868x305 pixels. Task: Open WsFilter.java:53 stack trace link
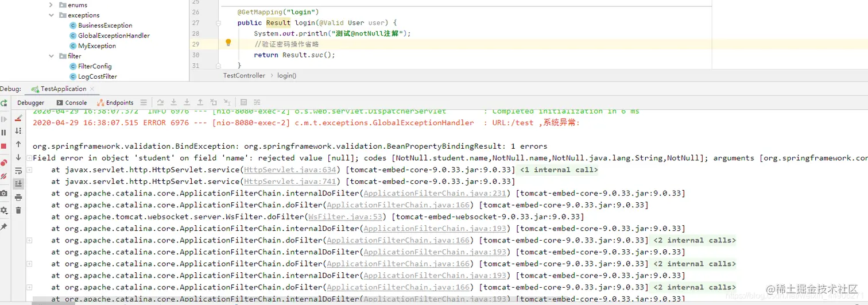pos(345,217)
